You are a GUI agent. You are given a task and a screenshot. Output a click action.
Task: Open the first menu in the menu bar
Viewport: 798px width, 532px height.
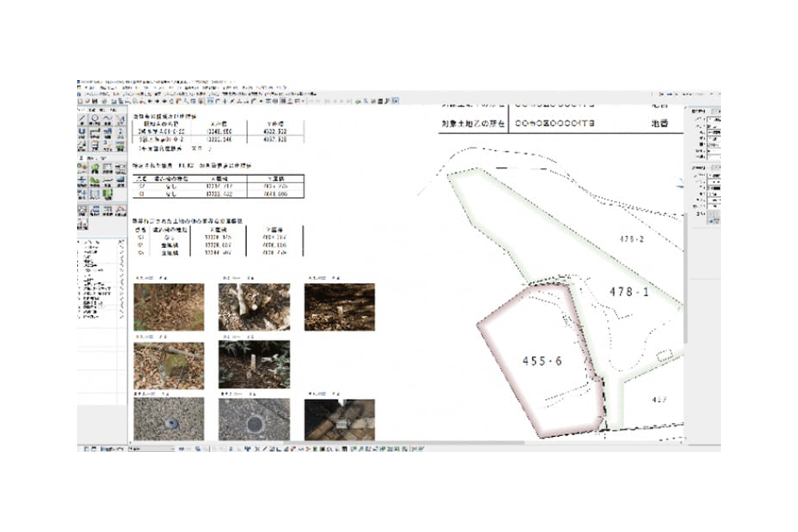pos(90,88)
